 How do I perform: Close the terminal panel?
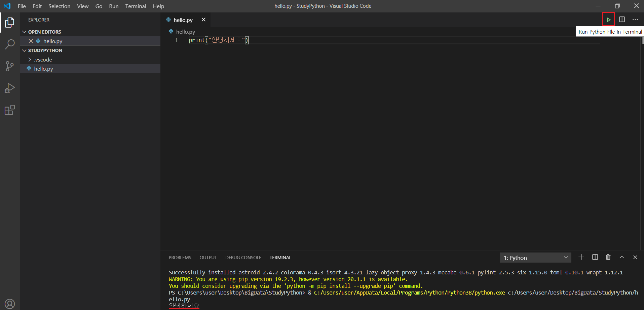click(635, 257)
